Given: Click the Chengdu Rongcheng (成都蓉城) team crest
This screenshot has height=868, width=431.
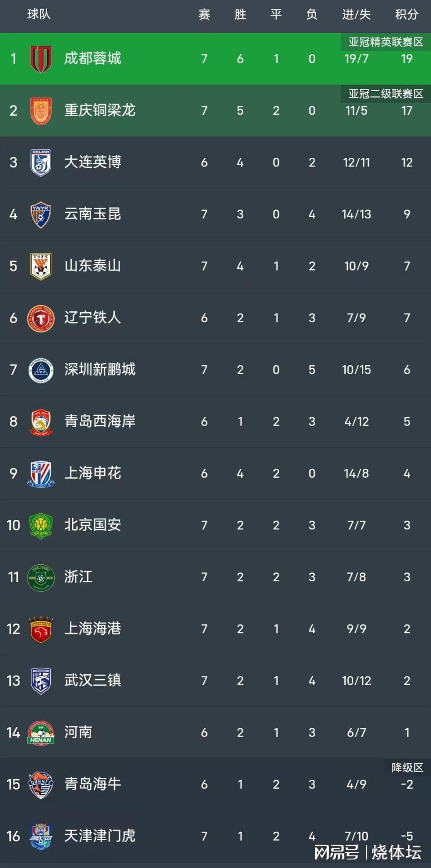Looking at the screenshot, I should (x=41, y=59).
